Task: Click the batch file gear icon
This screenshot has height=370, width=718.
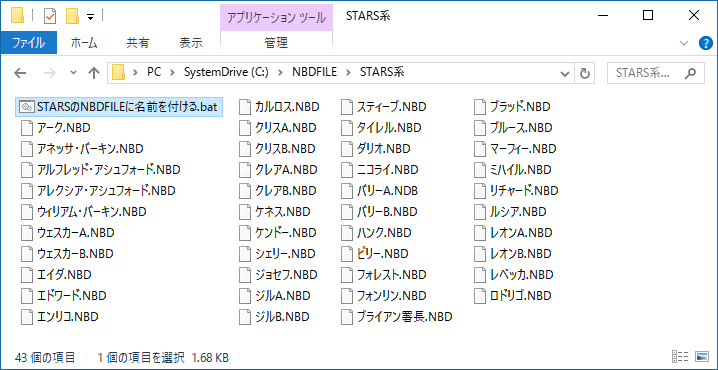Action: pos(27,107)
